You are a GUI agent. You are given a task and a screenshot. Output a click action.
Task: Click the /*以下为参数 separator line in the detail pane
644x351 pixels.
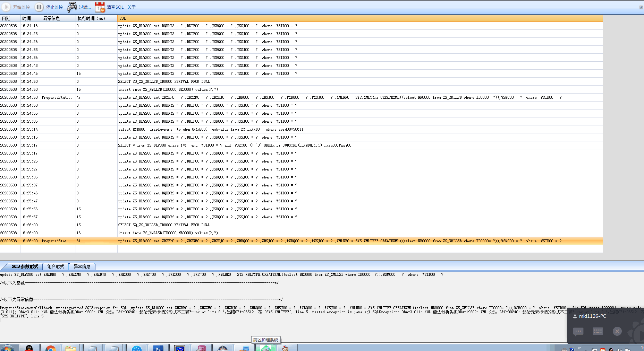pyautogui.click(x=139, y=283)
